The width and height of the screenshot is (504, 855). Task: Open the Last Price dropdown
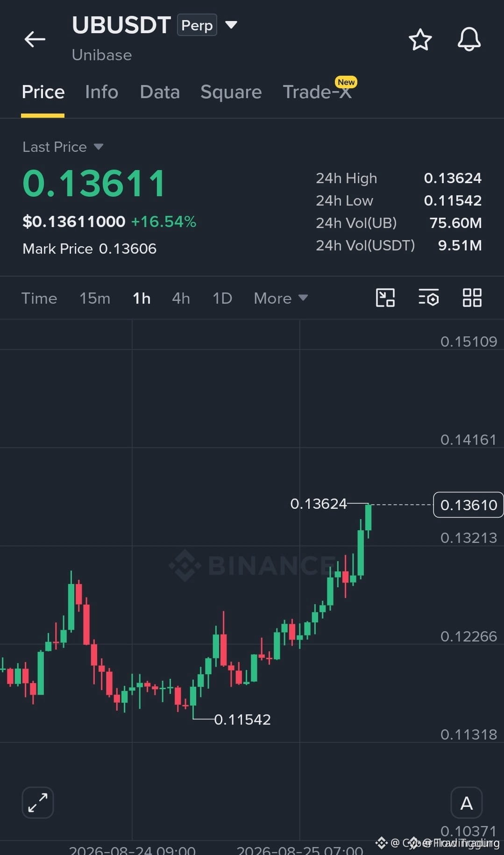63,147
